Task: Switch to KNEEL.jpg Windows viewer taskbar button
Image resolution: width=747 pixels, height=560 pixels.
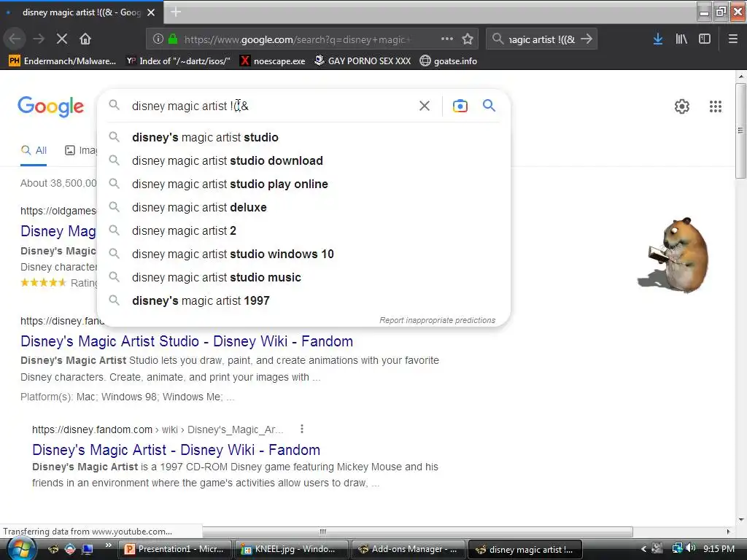Action: (292, 549)
